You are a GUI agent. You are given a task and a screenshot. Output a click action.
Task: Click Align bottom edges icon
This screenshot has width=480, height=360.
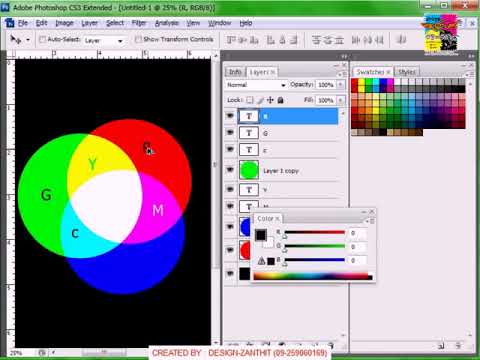click(254, 40)
